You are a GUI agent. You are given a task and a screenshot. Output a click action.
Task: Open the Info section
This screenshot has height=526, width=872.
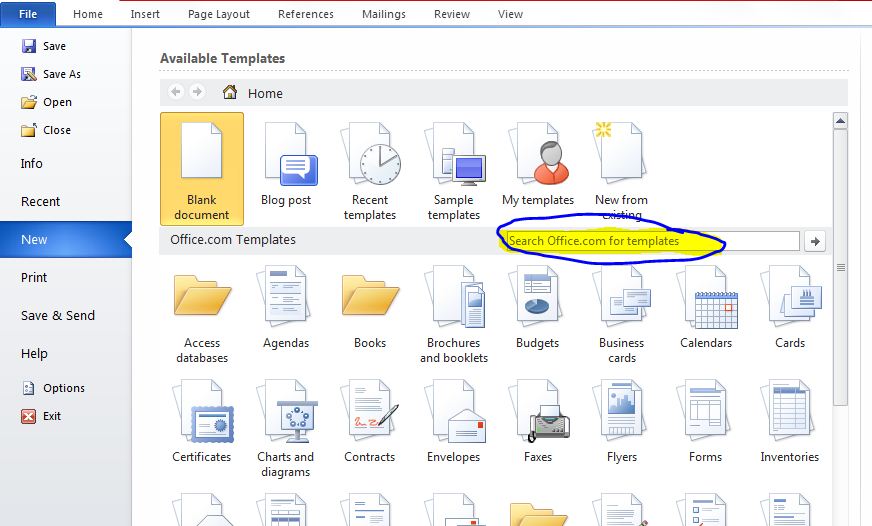tap(32, 163)
